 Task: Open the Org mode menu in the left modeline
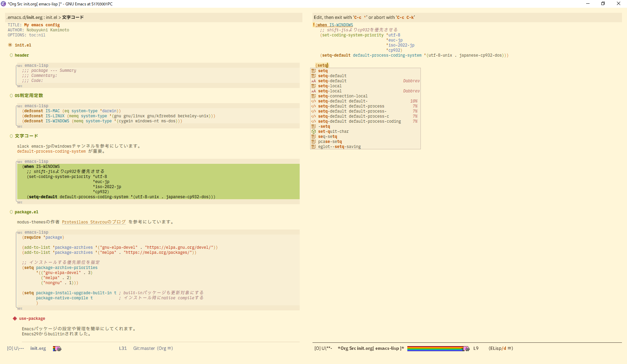(x=162, y=348)
